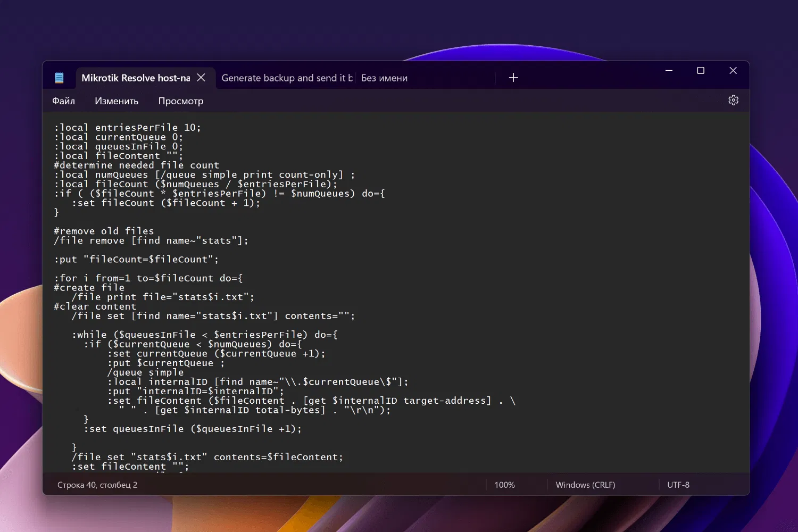Click the Windows (CRLF) line ending indicator
This screenshot has width=798, height=532.
coord(585,485)
